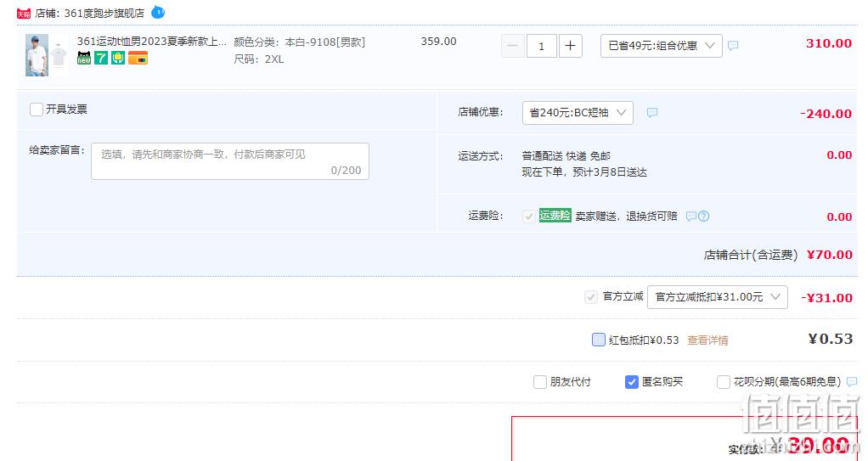Click the store discount amount -240.00
Image resolution: width=868 pixels, height=461 pixels.
pos(826,114)
